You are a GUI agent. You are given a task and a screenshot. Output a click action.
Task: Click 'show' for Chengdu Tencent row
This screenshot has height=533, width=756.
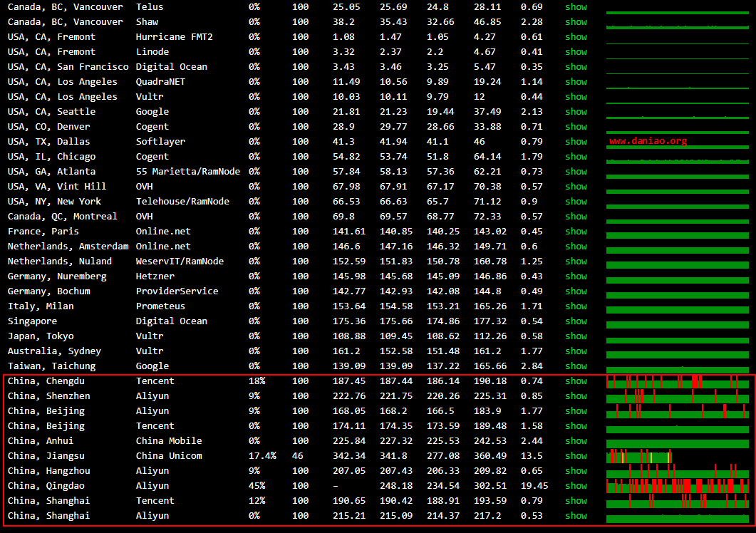tap(576, 381)
